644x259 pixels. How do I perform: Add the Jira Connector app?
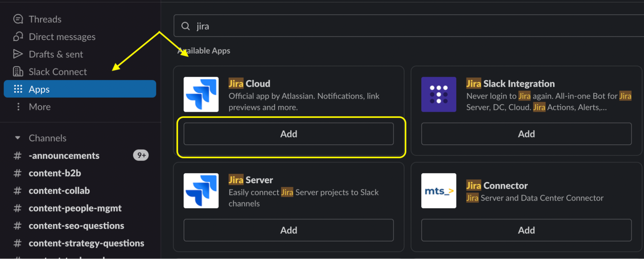[x=526, y=230]
